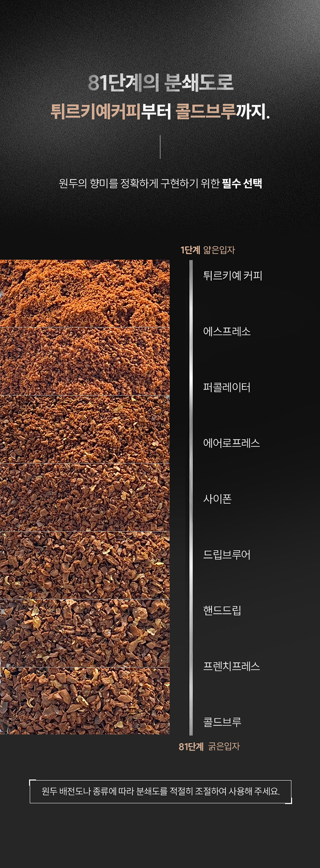The height and width of the screenshot is (868, 320).
Task: Select the 프렌치프레스 label
Action: (x=232, y=666)
